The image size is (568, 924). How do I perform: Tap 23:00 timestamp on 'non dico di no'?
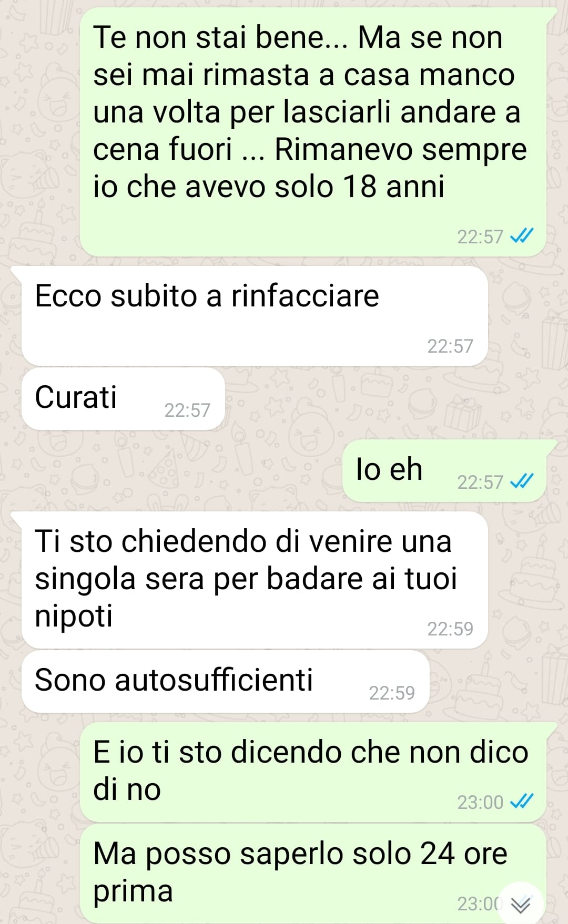(x=480, y=802)
